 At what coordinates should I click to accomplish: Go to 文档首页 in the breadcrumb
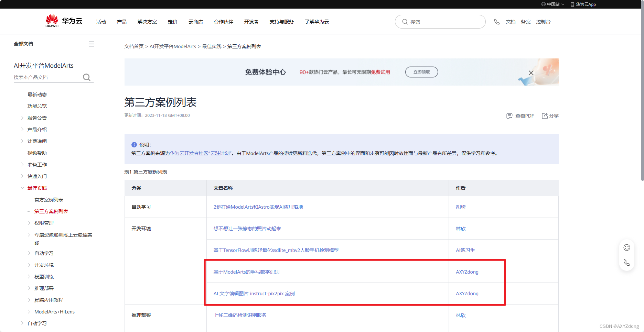(134, 46)
